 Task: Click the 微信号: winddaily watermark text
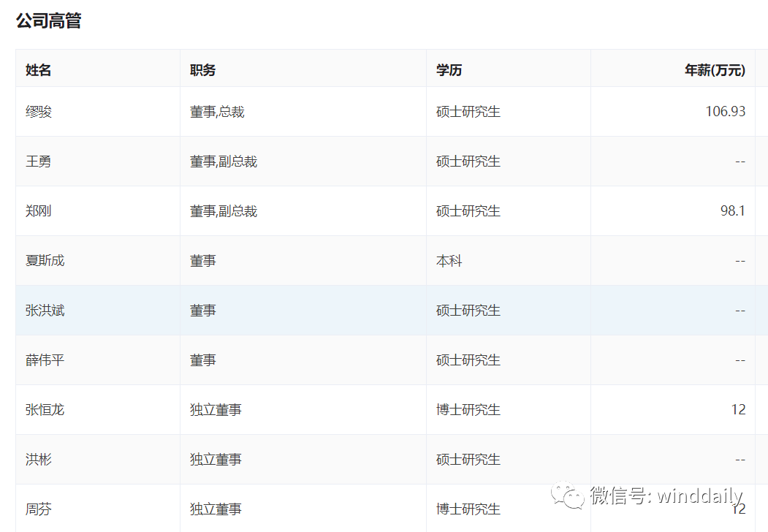666,496
